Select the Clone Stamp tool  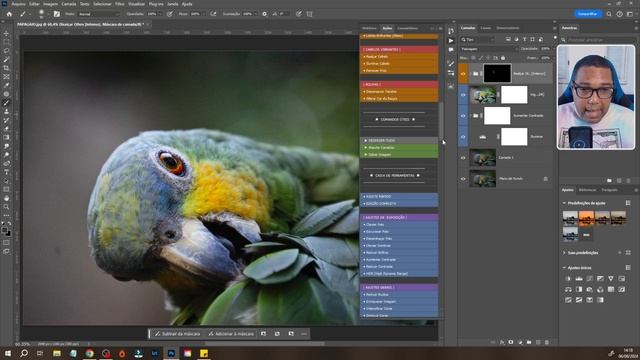(6, 111)
